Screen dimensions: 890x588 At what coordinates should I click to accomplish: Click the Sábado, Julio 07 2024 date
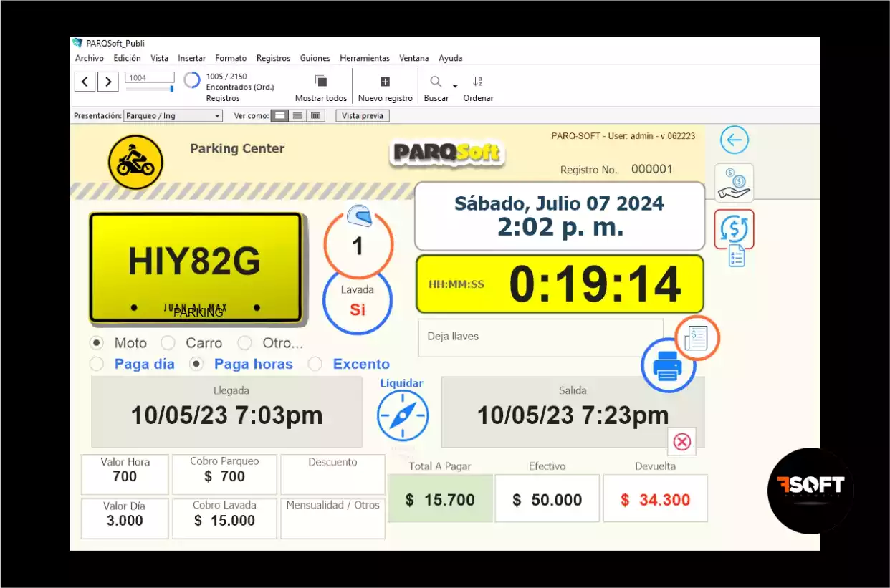[x=560, y=203]
